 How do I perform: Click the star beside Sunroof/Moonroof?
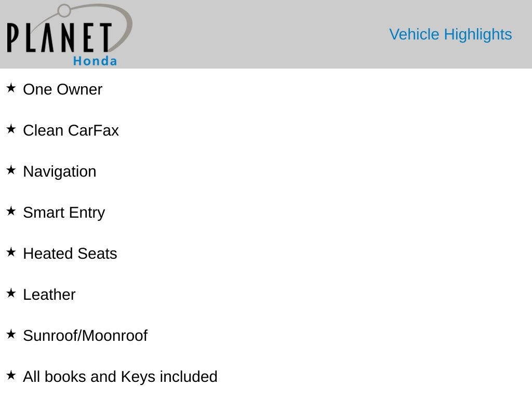11,334
